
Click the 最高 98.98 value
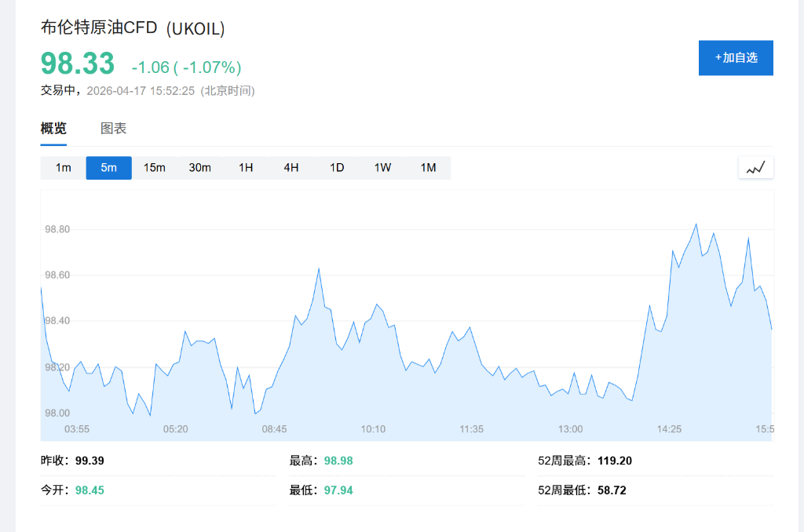pos(338,461)
